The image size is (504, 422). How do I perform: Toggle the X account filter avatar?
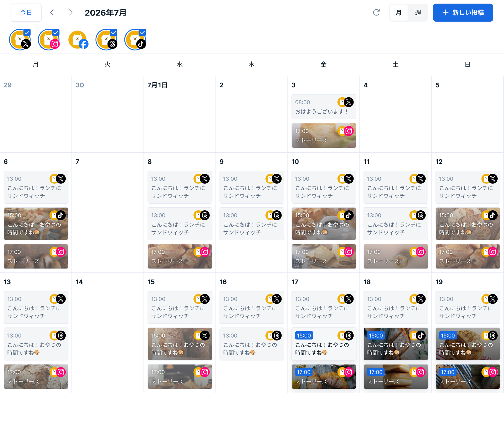[20, 40]
